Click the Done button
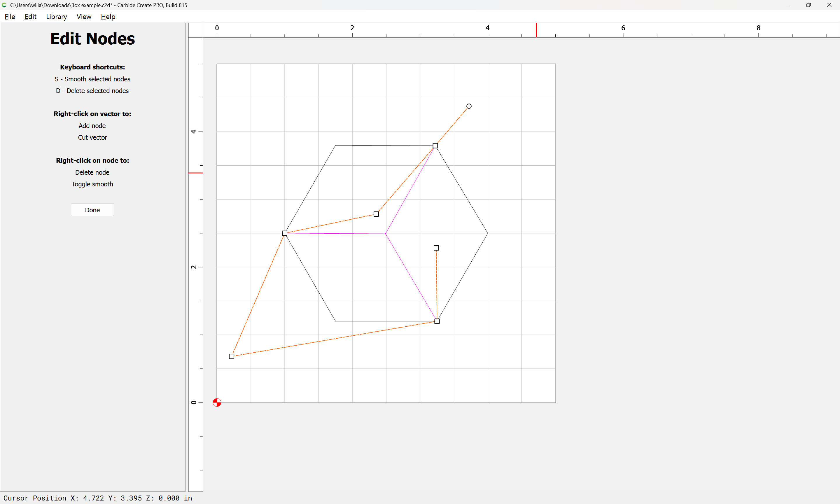Image resolution: width=840 pixels, height=504 pixels. (x=92, y=210)
